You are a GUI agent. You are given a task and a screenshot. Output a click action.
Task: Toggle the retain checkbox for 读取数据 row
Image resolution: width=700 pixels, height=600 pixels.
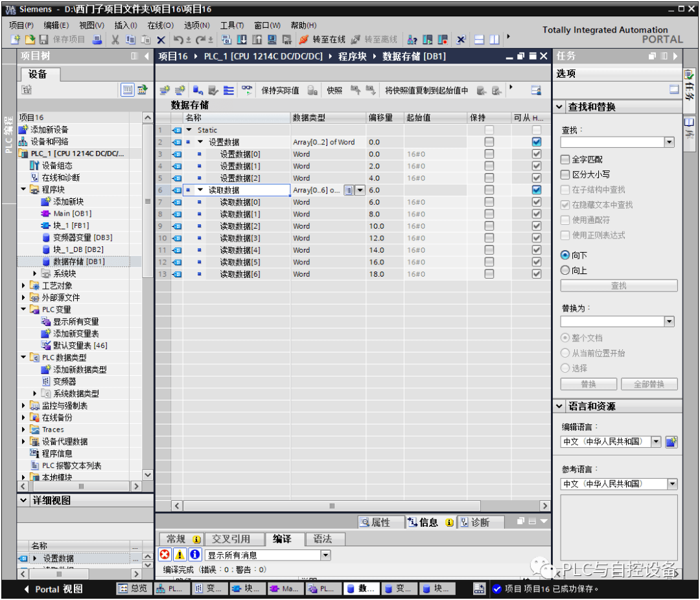489,190
